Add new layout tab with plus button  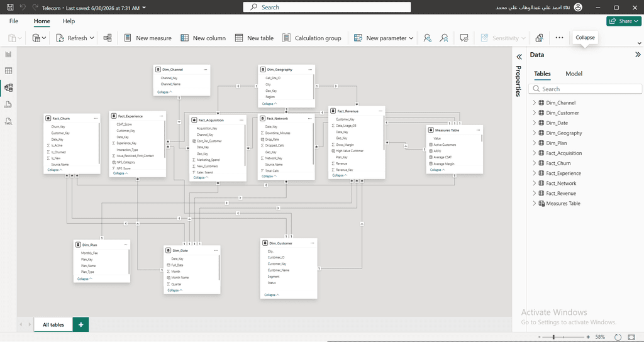click(81, 325)
